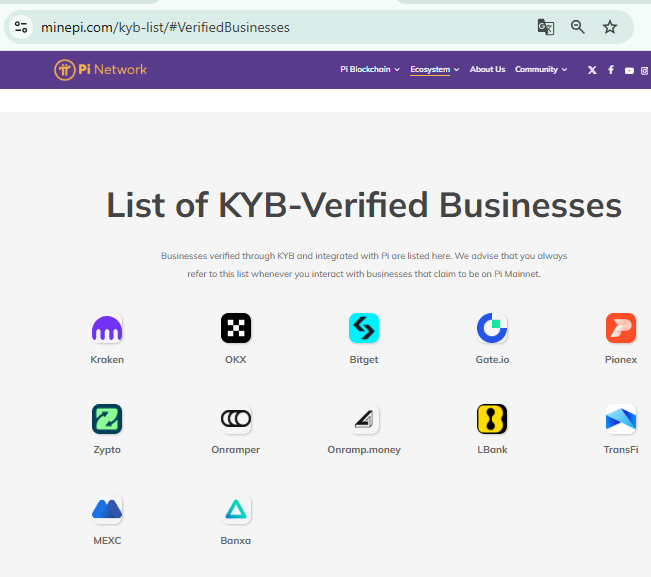
Task: Click the Banxa name label
Action: point(236,540)
